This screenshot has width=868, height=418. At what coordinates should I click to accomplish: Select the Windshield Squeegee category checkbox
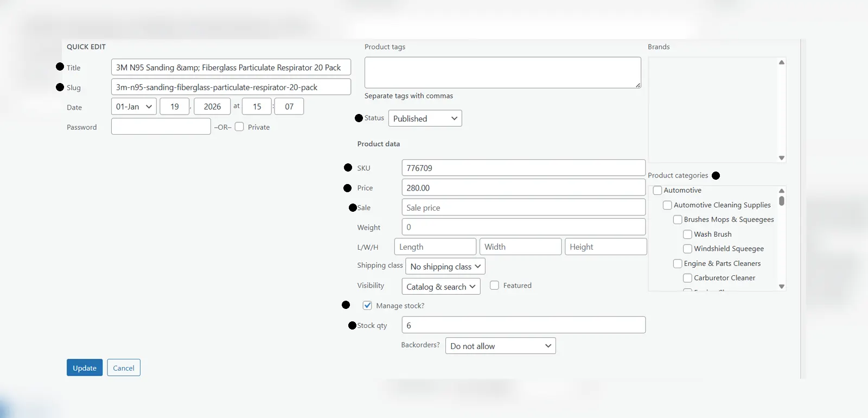click(x=687, y=249)
